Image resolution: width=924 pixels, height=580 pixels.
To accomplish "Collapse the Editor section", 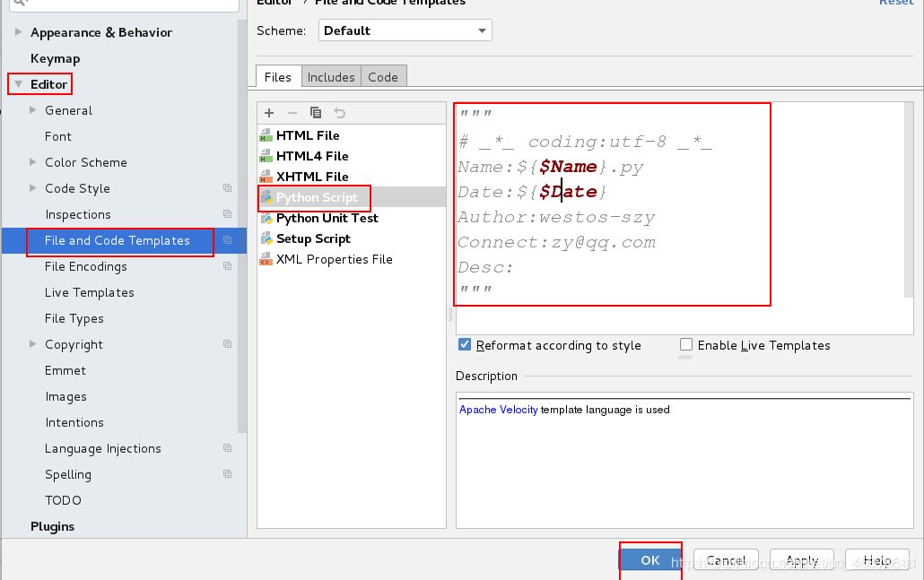I will 18,84.
